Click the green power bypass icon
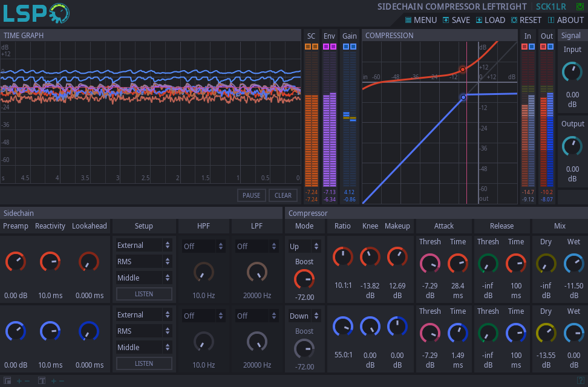The height and width of the screenshot is (387, 588). point(580,7)
